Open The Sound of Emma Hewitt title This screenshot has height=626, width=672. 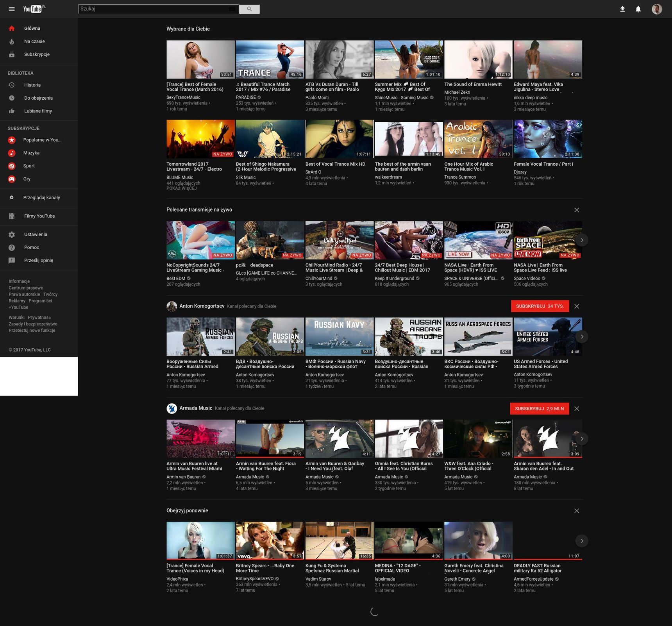(x=473, y=84)
